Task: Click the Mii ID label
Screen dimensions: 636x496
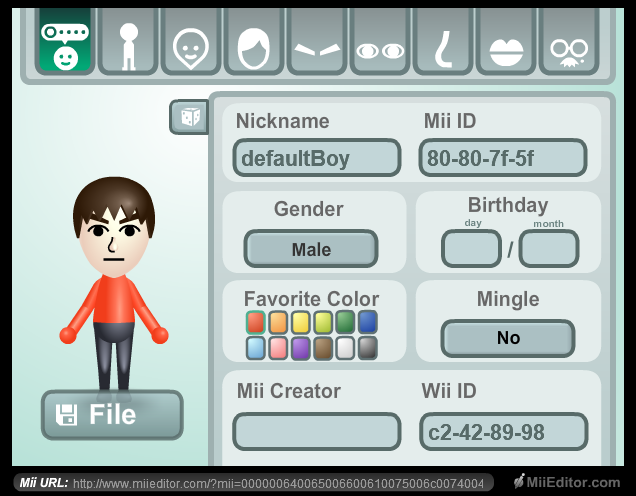Action: [x=450, y=121]
